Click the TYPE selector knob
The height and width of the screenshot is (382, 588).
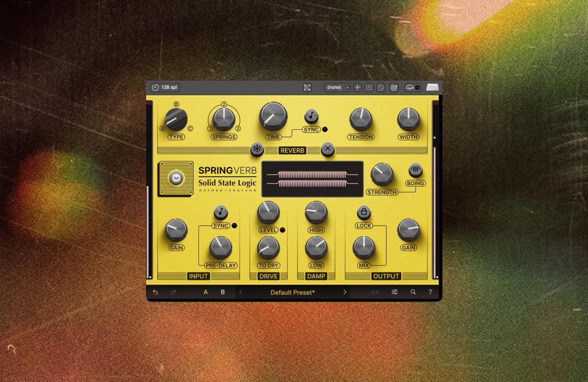[176, 120]
